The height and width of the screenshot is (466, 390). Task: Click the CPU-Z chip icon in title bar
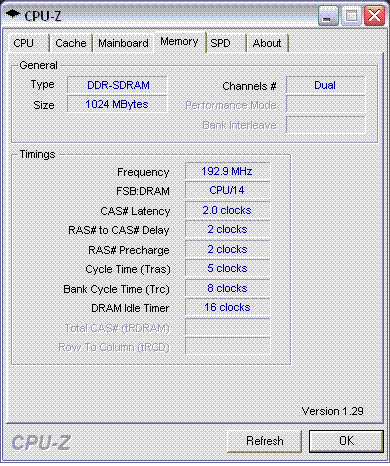(13, 15)
